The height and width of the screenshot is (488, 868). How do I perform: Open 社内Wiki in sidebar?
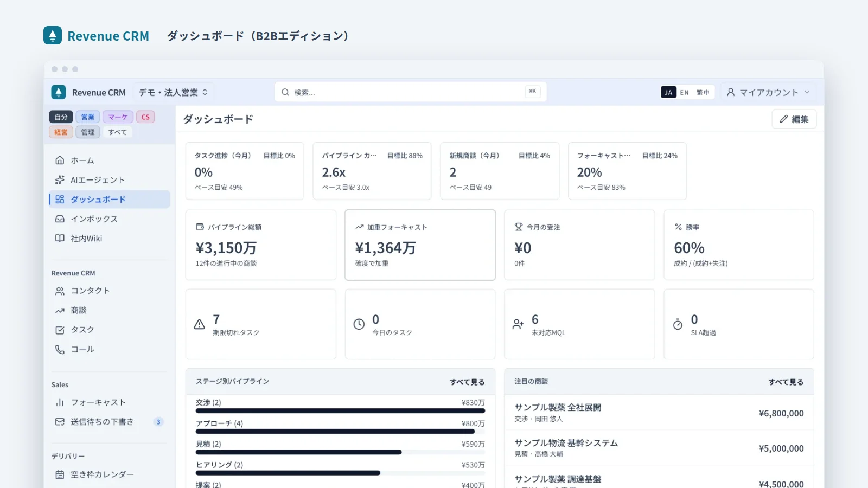click(x=110, y=239)
